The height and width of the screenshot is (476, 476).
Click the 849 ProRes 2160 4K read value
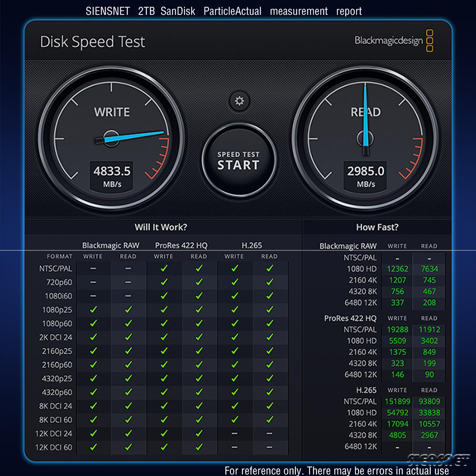[429, 352]
